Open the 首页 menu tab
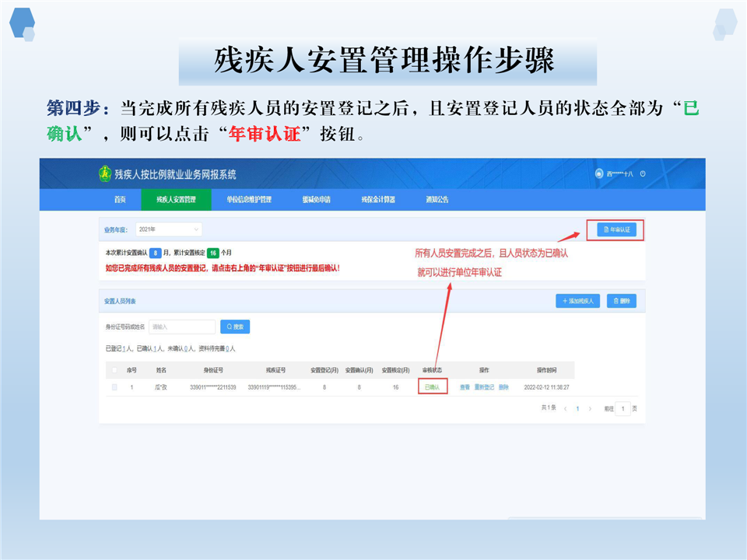This screenshot has height=560, width=747. [x=120, y=200]
